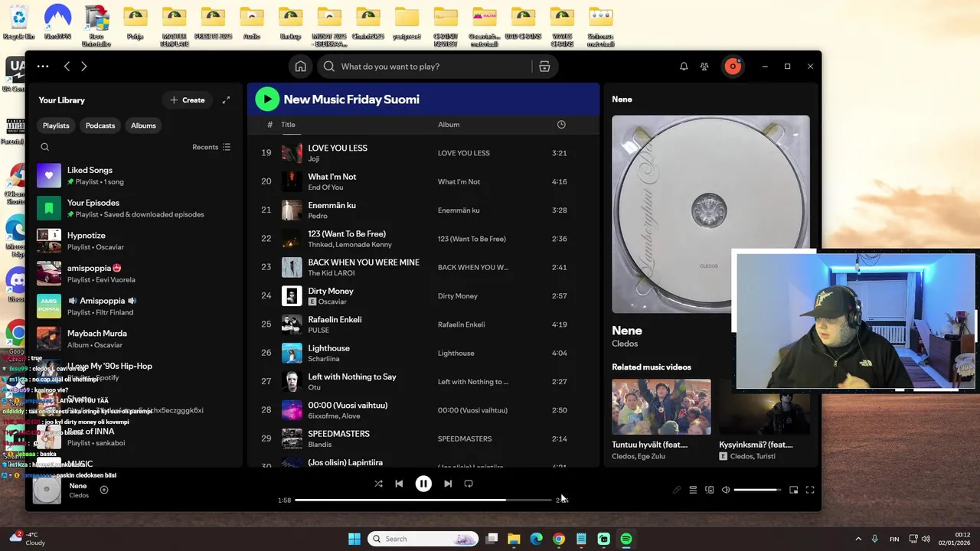Sort tracks by Album column
The image size is (980, 551).
click(x=449, y=125)
